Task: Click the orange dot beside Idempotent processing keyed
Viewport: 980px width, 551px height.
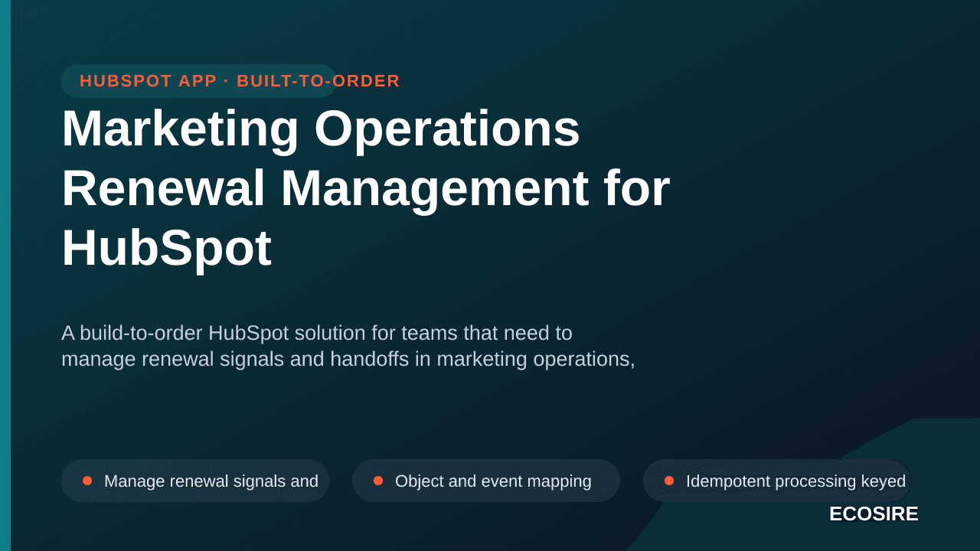Action: pyautogui.click(x=669, y=481)
